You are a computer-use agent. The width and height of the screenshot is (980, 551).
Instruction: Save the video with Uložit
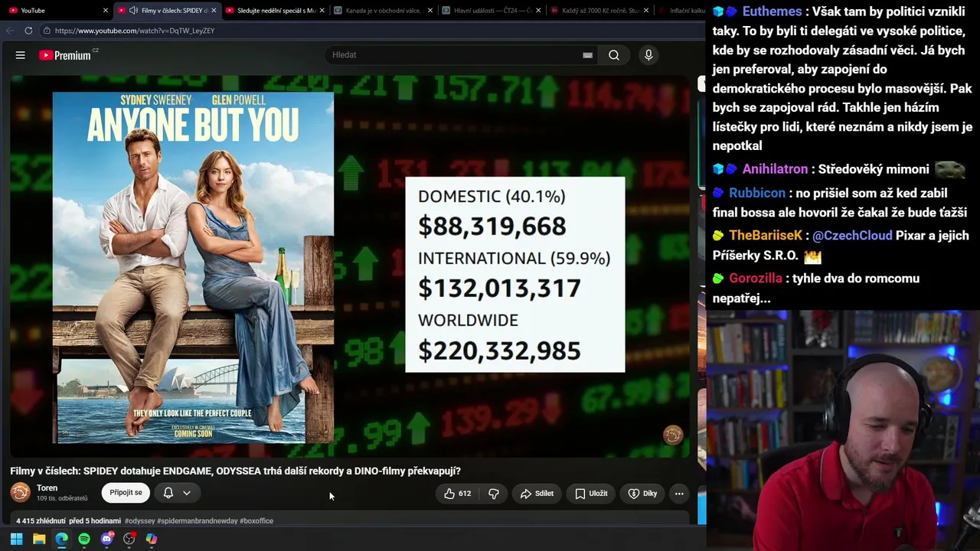coord(591,494)
